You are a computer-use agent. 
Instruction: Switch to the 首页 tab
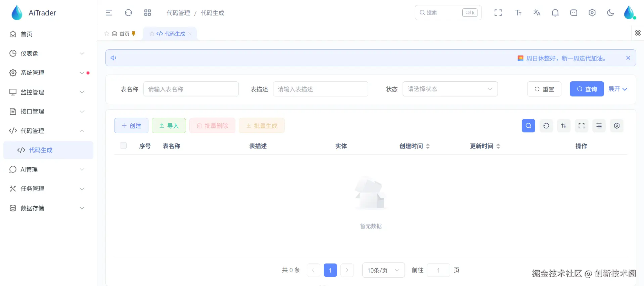coord(121,34)
